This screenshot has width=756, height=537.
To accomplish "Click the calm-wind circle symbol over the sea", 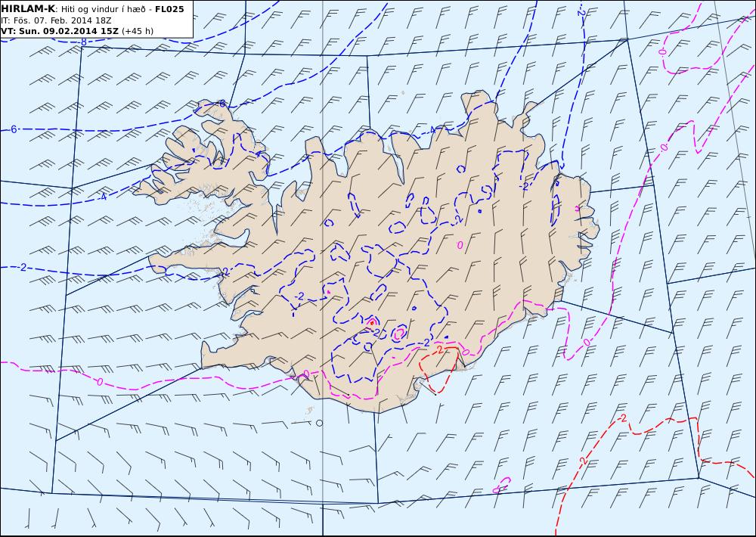I will pos(319,423).
